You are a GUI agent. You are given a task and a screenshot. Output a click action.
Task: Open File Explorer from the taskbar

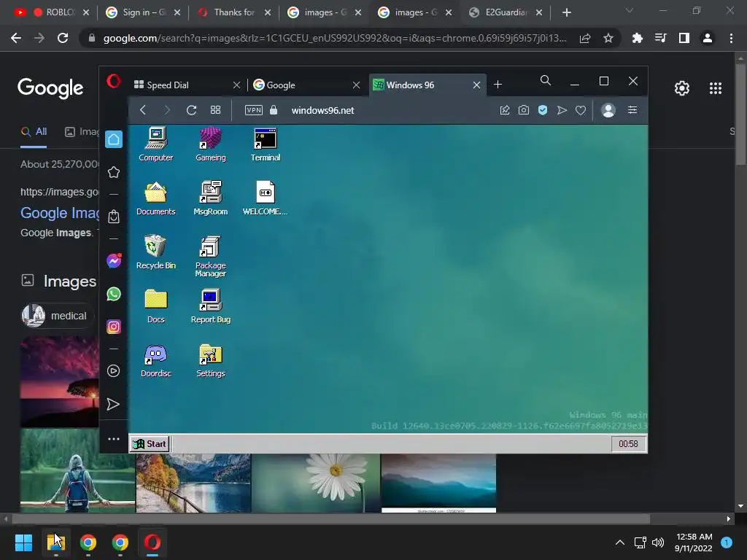(56, 542)
